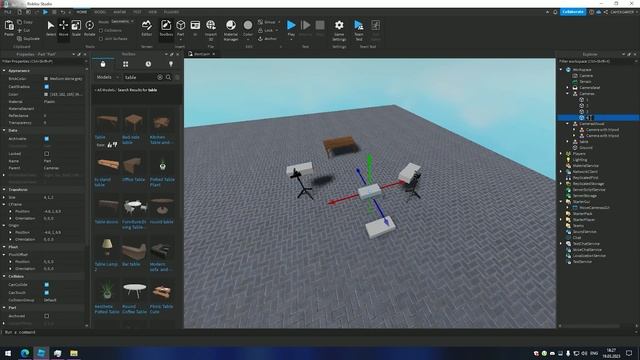Click the Anchor tool
The height and width of the screenshot is (360, 640).
(267, 39)
